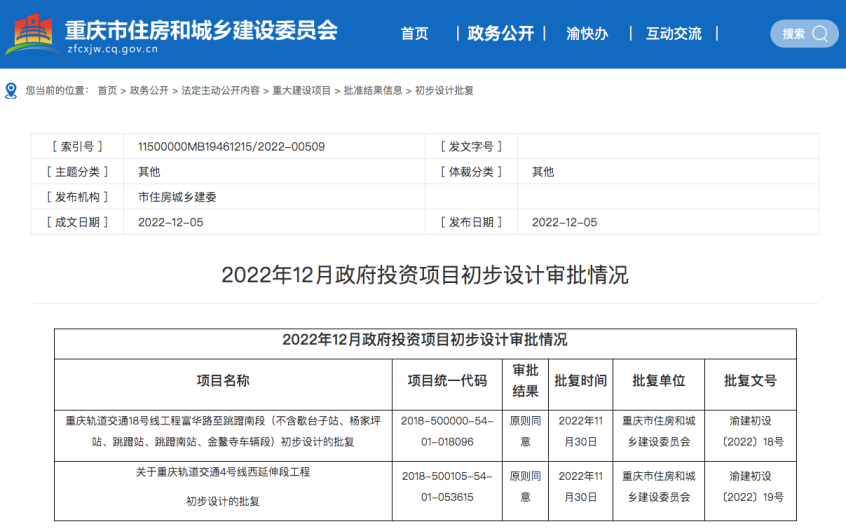Click the site title 重庆市住房和城乡建设委员会

[x=201, y=30]
